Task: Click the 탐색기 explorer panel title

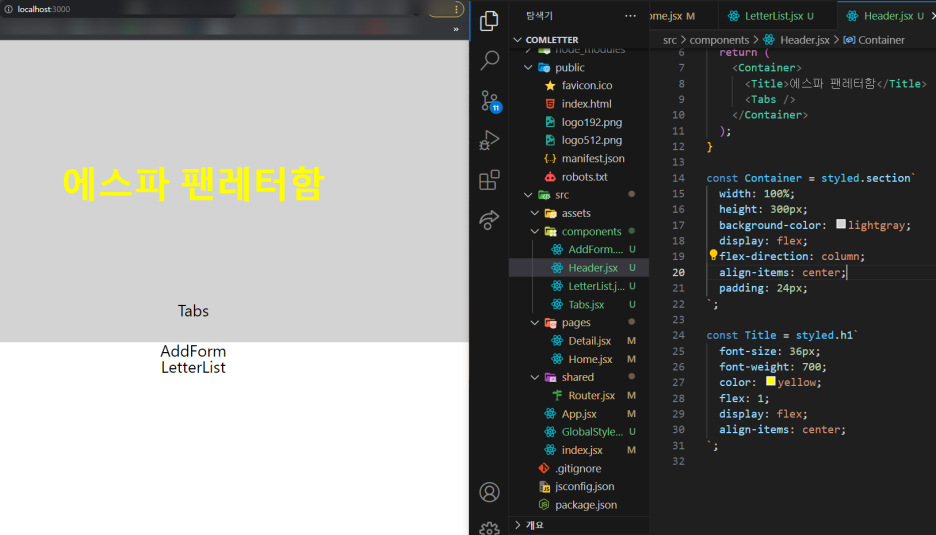Action: click(539, 16)
